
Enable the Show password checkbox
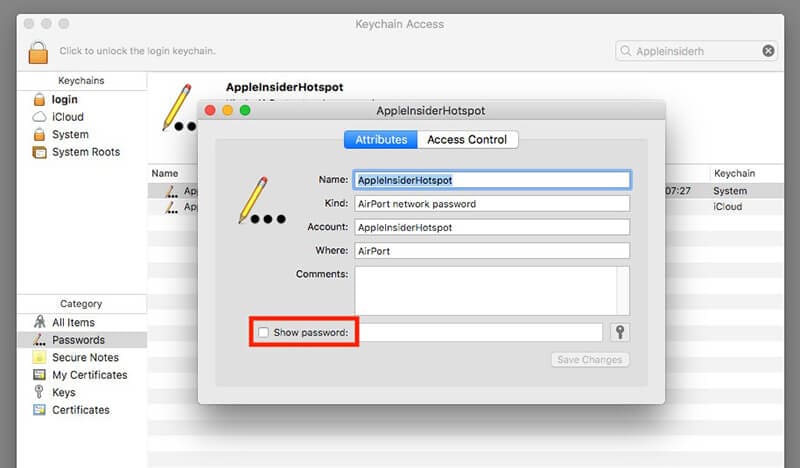pyautogui.click(x=263, y=332)
